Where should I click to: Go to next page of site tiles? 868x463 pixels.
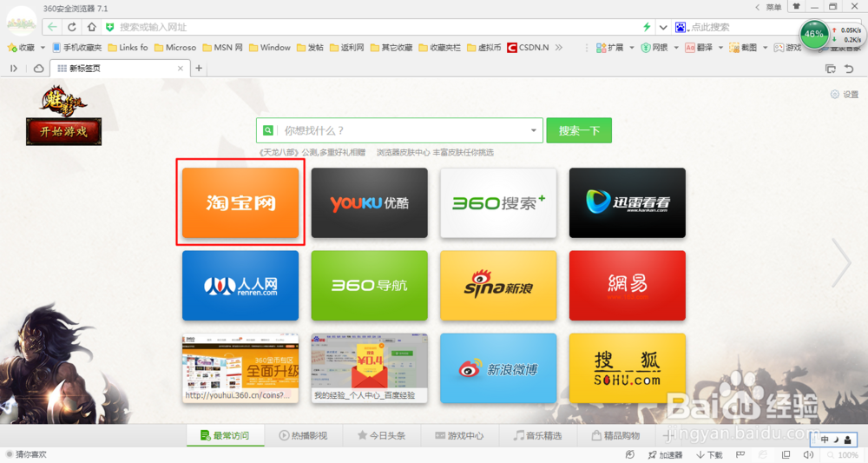pyautogui.click(x=842, y=262)
